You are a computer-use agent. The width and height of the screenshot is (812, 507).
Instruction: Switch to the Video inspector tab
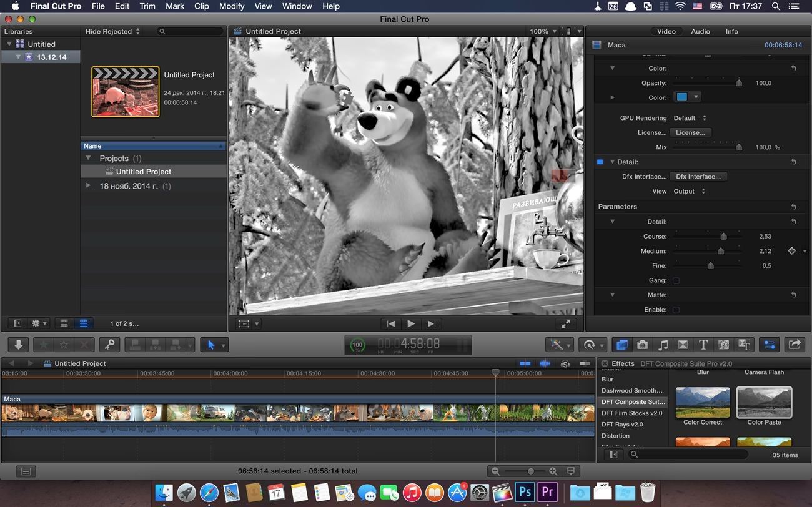(666, 31)
